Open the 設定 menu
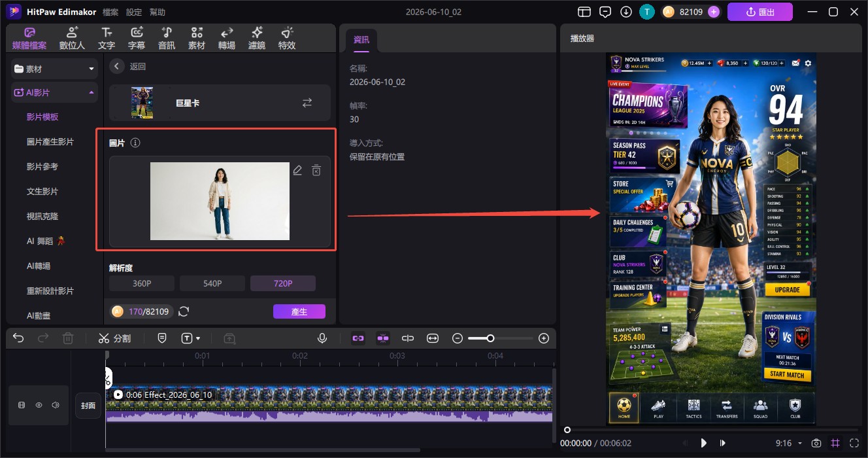This screenshot has height=458, width=868. tap(134, 12)
